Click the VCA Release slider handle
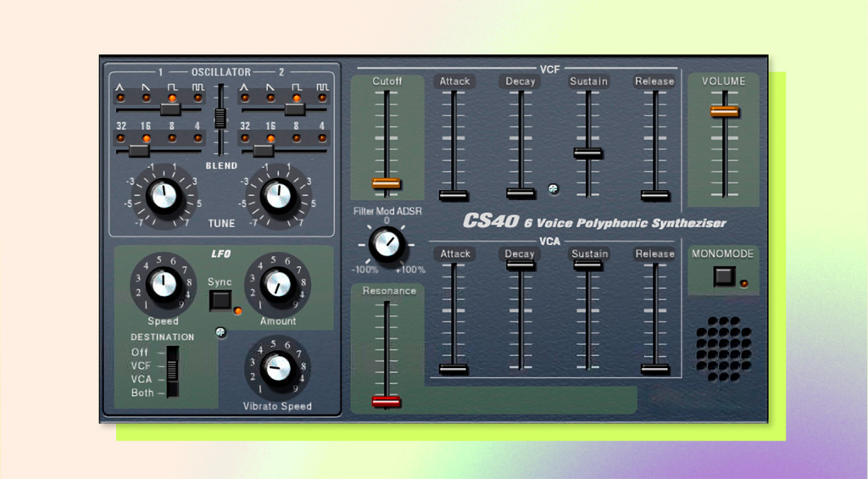The image size is (868, 479). (x=655, y=369)
